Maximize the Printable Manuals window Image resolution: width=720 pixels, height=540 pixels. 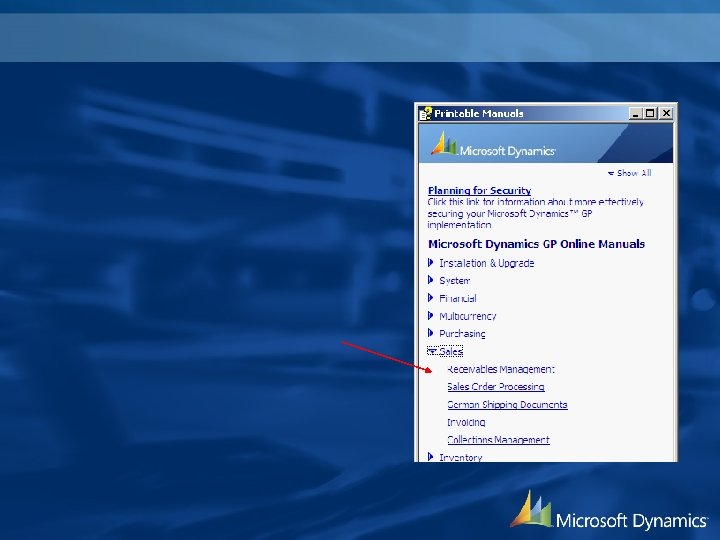point(650,113)
